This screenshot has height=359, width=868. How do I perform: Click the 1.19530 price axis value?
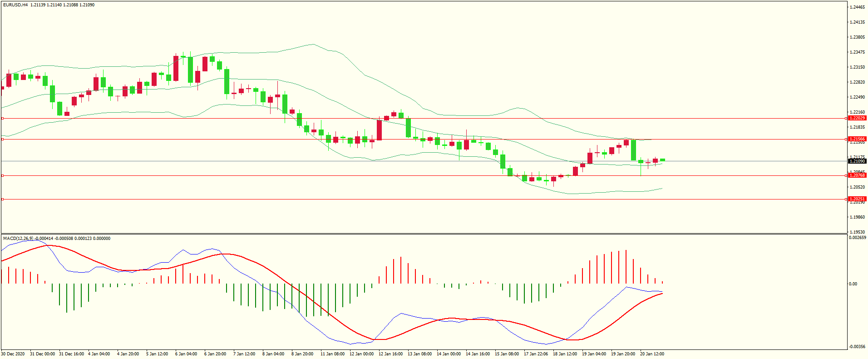(857, 232)
